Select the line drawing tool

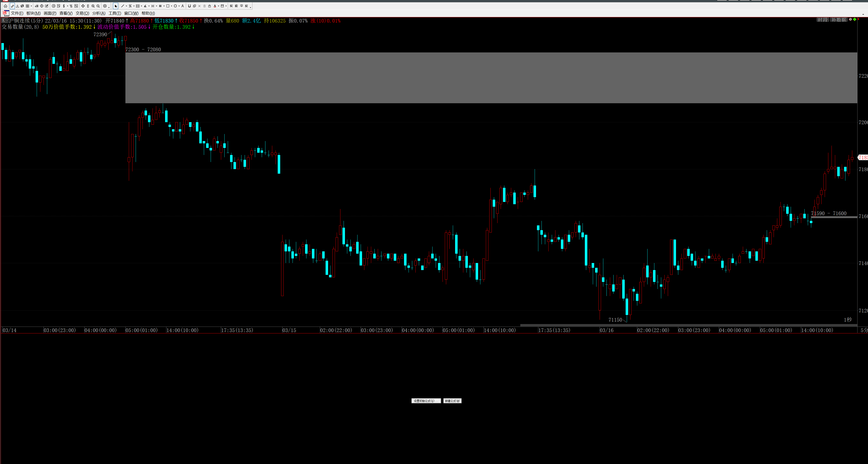tap(123, 6)
